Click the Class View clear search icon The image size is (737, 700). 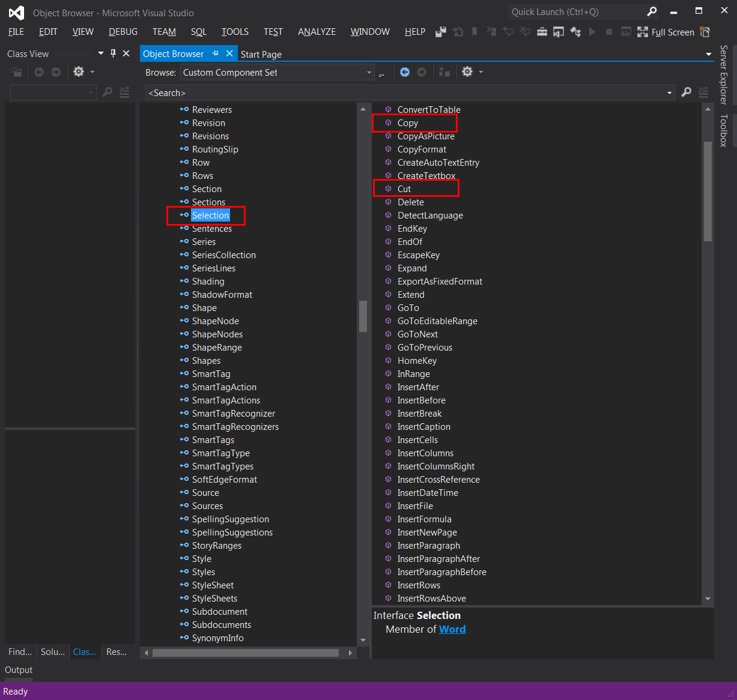point(124,92)
